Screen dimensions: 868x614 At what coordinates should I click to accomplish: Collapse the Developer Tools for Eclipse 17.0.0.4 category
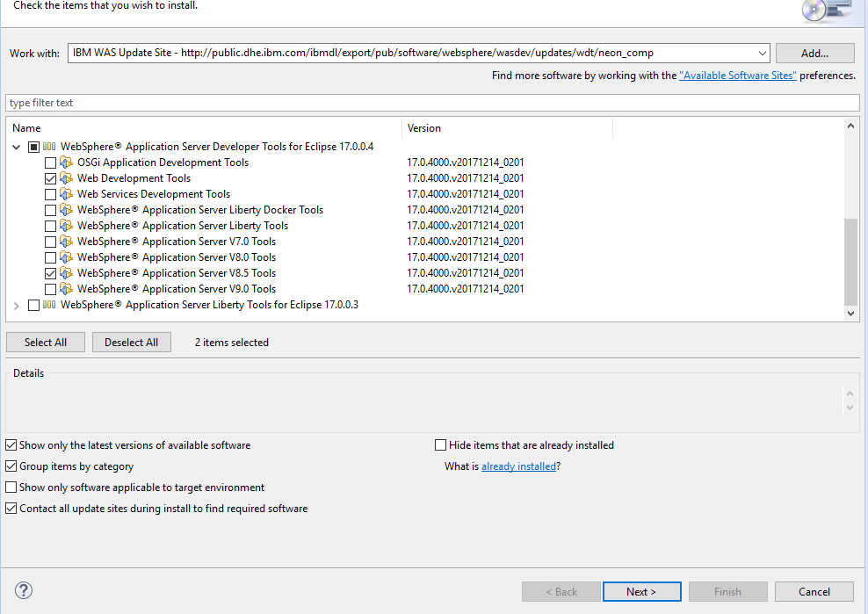16,147
